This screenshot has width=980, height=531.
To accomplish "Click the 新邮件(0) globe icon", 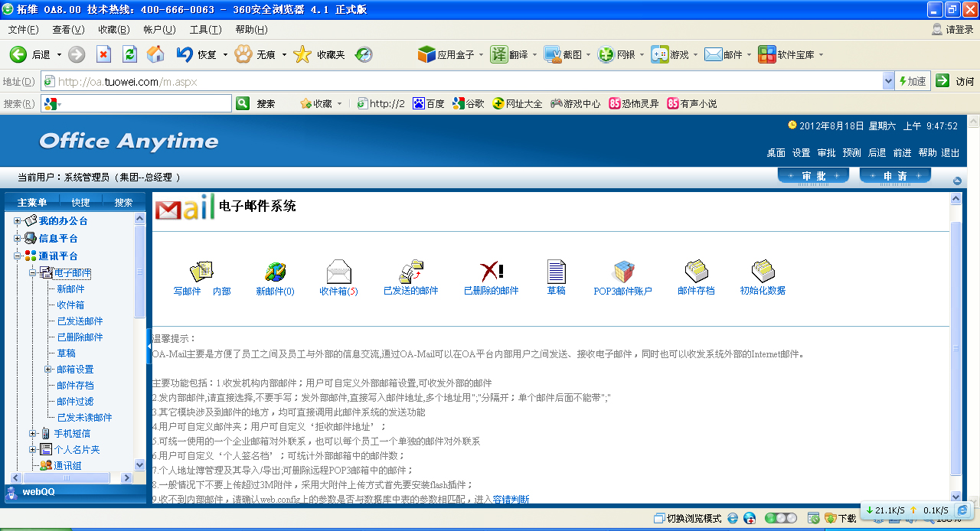I will 275,272.
